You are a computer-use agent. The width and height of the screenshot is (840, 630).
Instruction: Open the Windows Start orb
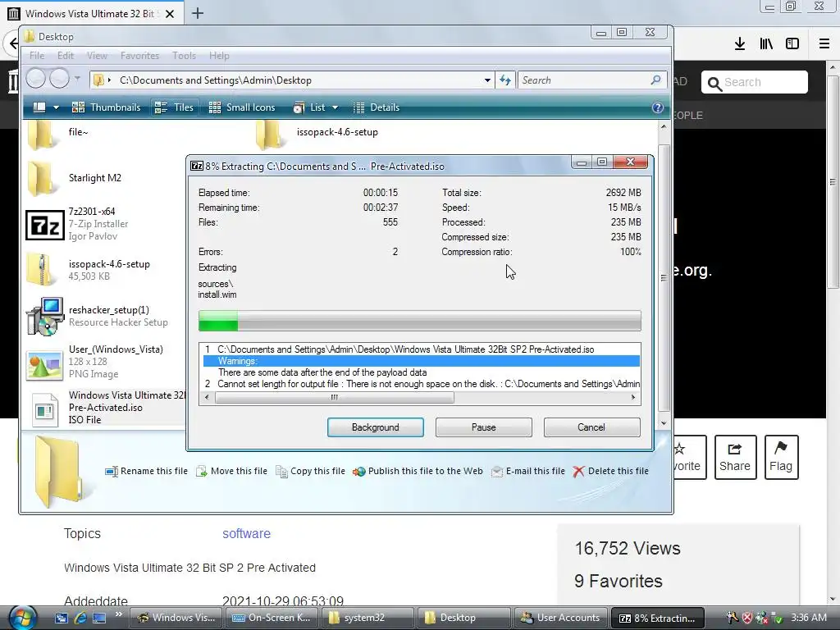coord(22,617)
